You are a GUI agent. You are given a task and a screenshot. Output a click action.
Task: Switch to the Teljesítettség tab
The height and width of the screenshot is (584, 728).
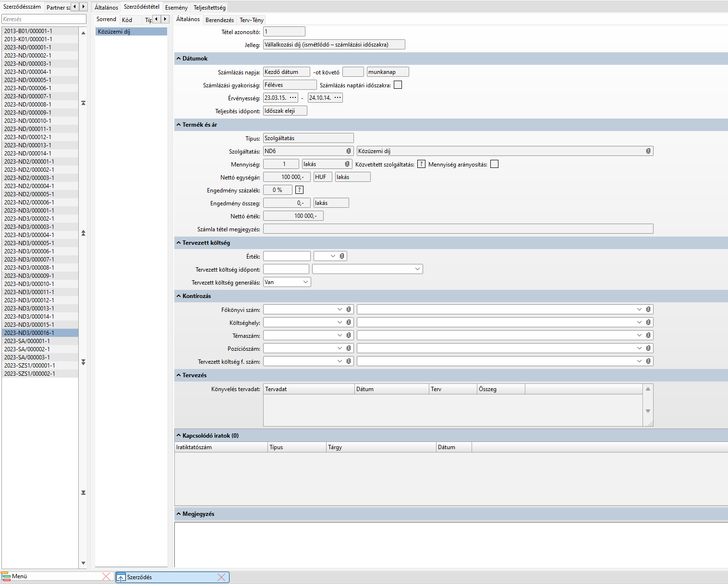click(209, 8)
